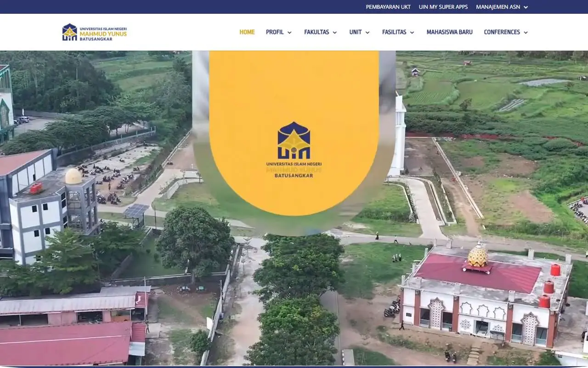The width and height of the screenshot is (588, 368).
Task: Open the PEMBAYARAN UKT link
Action: pos(388,7)
